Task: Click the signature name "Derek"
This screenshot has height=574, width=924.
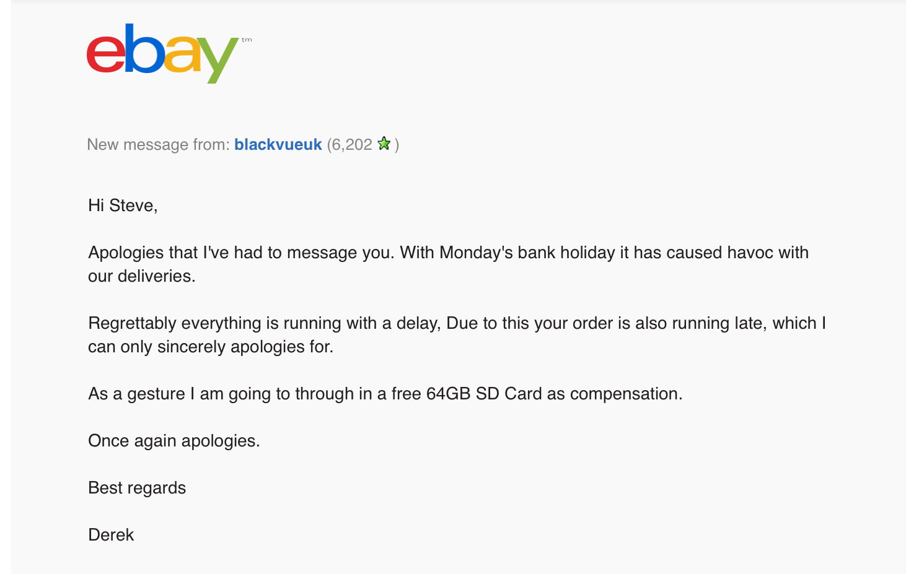Action: 111,535
